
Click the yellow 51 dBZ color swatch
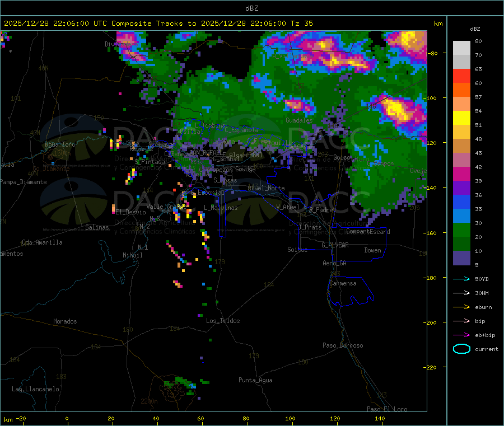pyautogui.click(x=461, y=118)
